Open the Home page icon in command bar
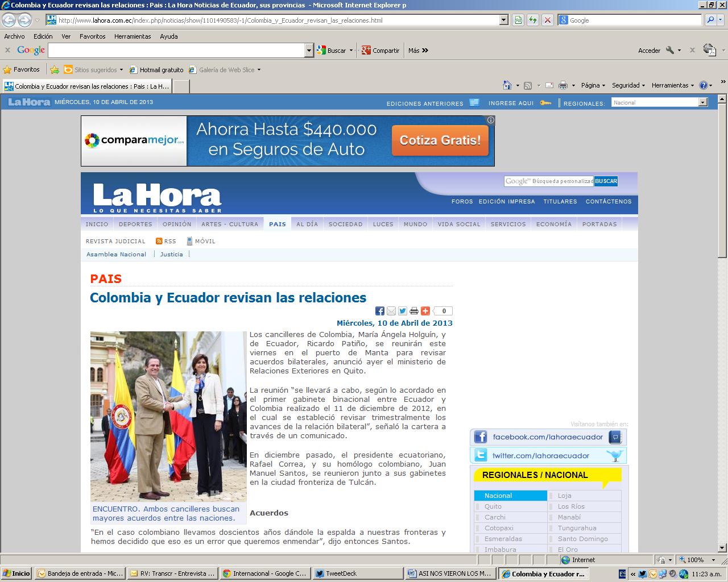This screenshot has height=582, width=728. (507, 85)
